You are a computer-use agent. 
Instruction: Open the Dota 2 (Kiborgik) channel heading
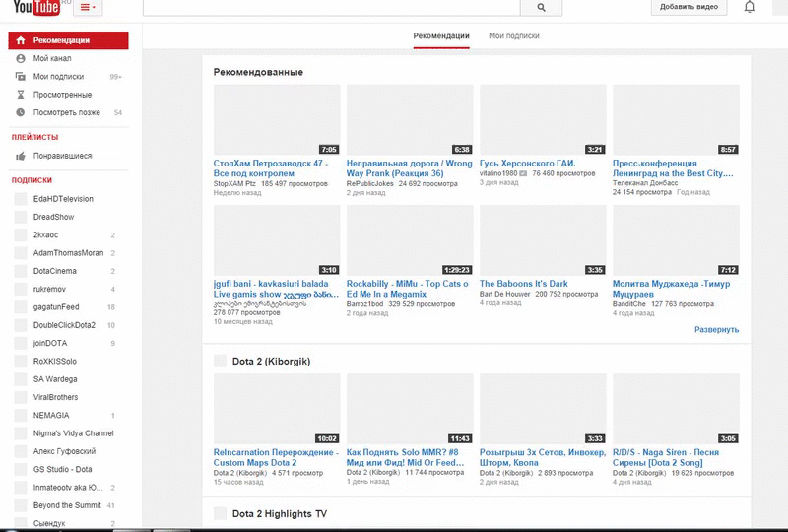(272, 362)
